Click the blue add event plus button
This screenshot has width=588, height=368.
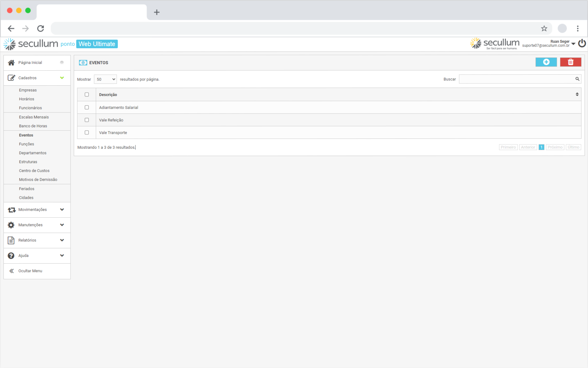(x=546, y=62)
